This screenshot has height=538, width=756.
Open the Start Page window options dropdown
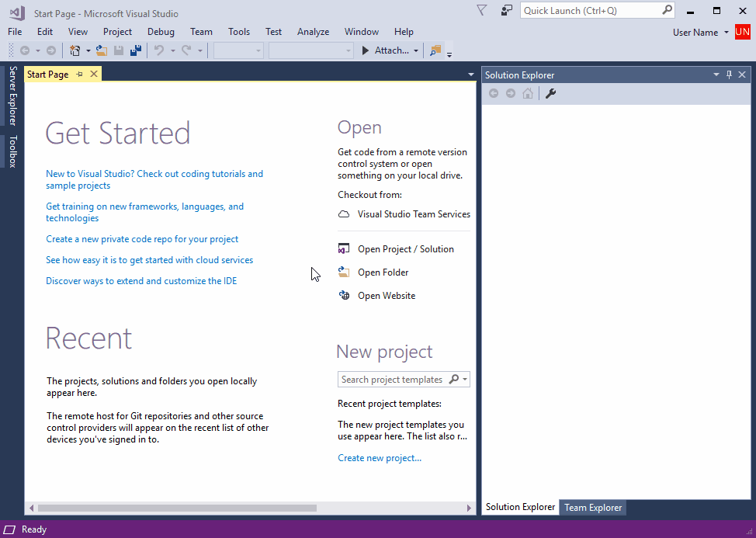[x=470, y=74]
